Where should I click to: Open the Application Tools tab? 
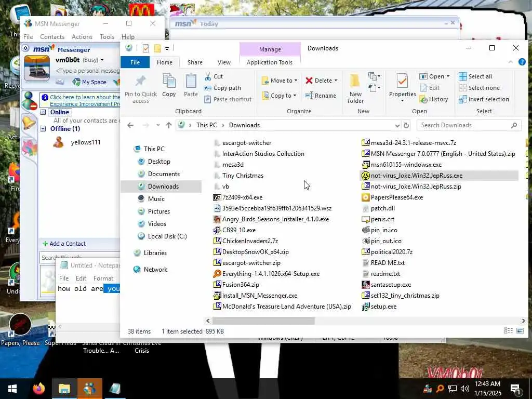pos(270,62)
